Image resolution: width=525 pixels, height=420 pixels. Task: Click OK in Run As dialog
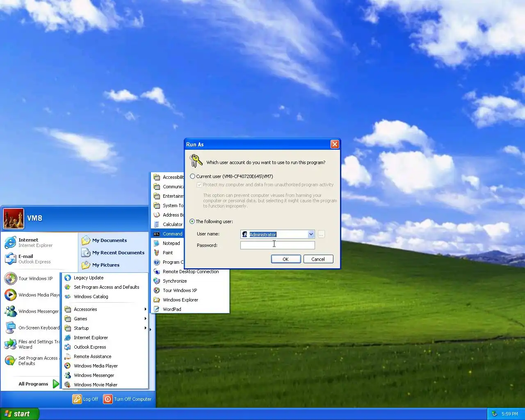pos(286,259)
